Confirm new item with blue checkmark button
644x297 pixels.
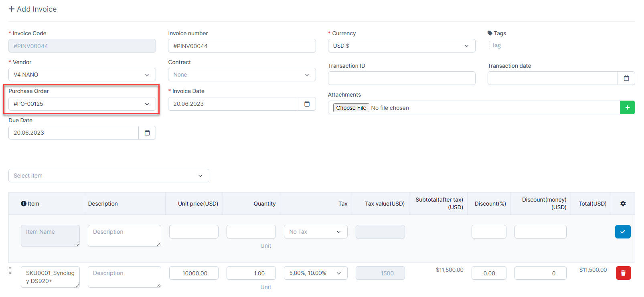click(622, 232)
